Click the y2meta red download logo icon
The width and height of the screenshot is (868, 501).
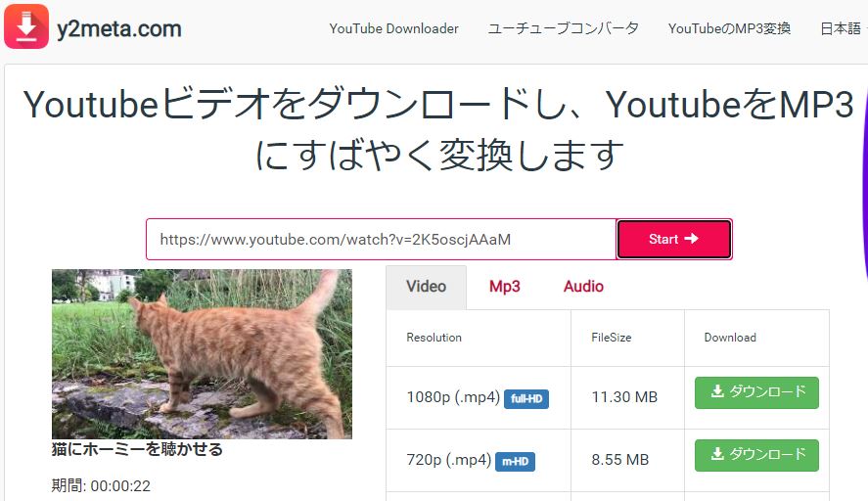(26, 26)
